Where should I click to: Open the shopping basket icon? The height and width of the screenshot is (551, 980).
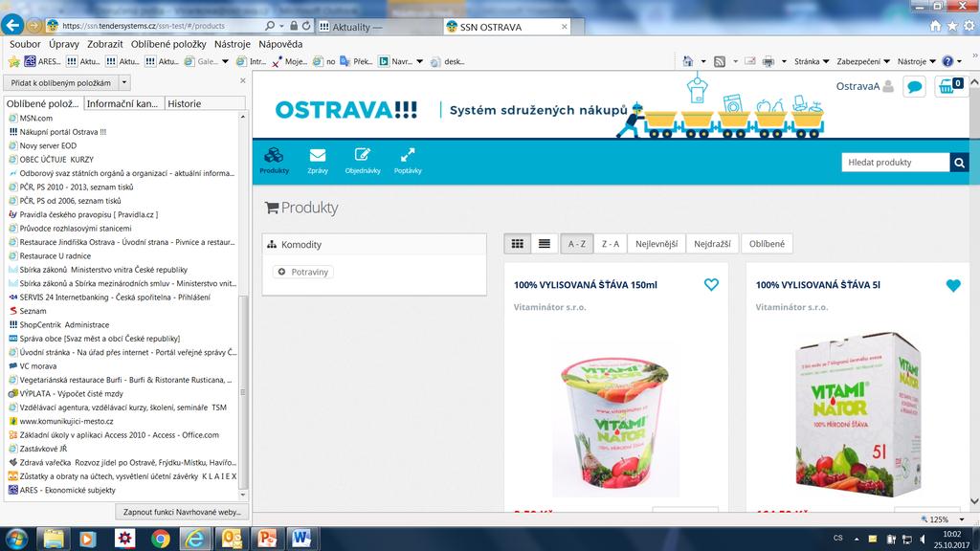tap(949, 86)
